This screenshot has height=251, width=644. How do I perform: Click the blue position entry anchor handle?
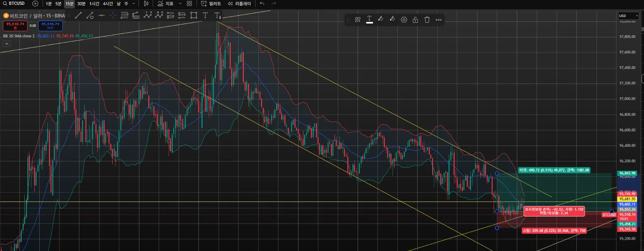[497, 211]
